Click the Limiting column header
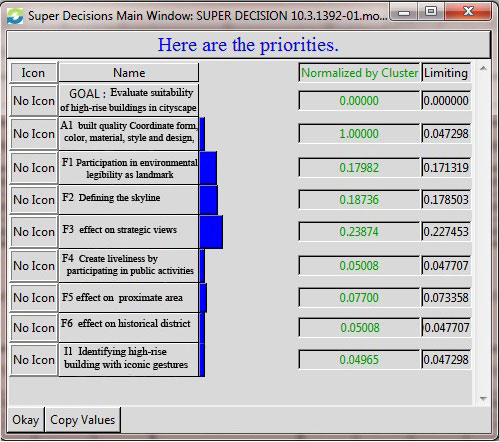Image resolution: width=499 pixels, height=442 pixels. (x=446, y=73)
